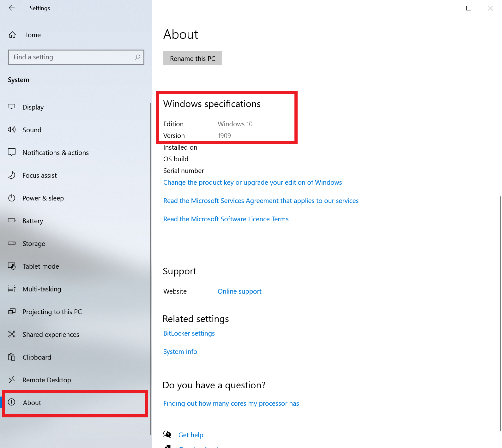502x448 pixels.
Task: Open Multi-tasking settings
Action: point(75,289)
